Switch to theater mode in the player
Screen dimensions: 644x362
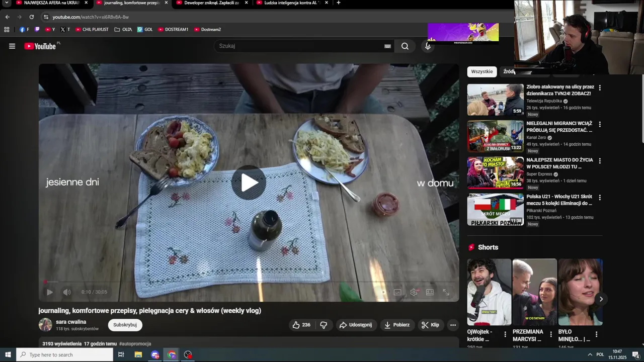(430, 292)
